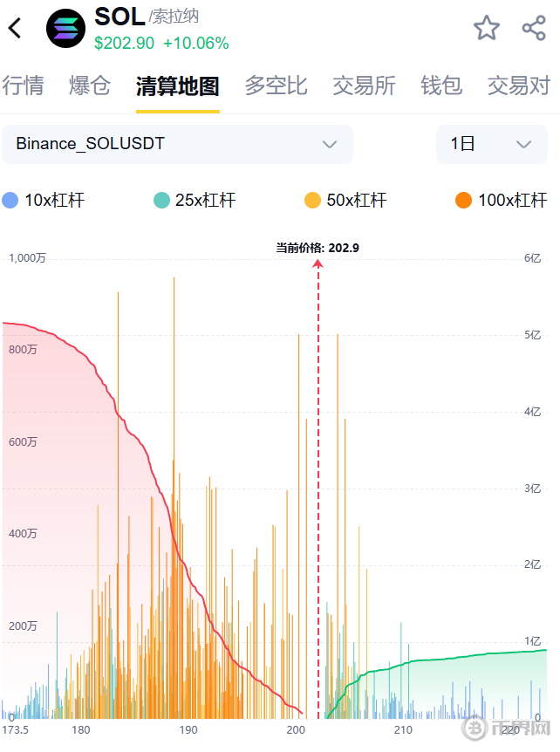Toggle the 25x杠杆 legend series
Image resolution: width=560 pixels, height=752 pixels.
[195, 201]
